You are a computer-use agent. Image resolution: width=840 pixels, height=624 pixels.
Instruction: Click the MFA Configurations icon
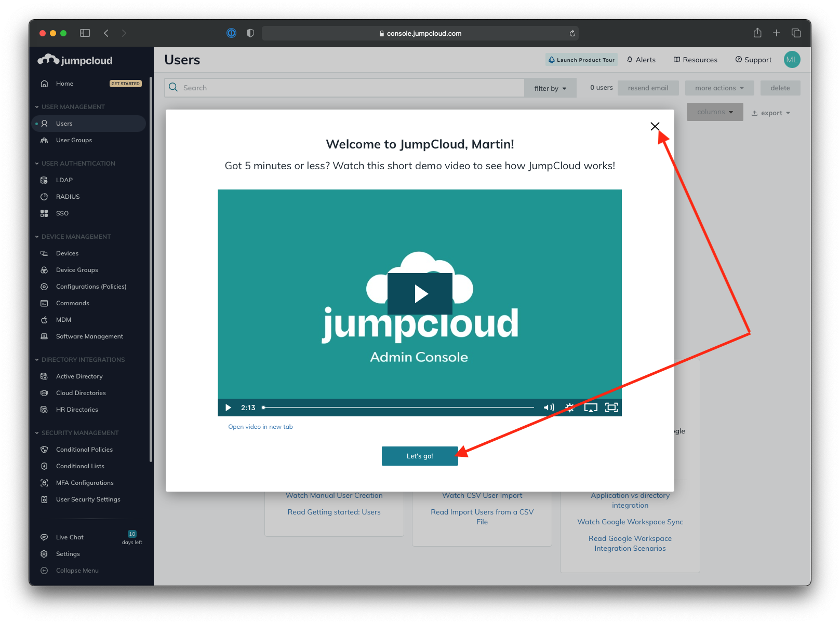44,483
